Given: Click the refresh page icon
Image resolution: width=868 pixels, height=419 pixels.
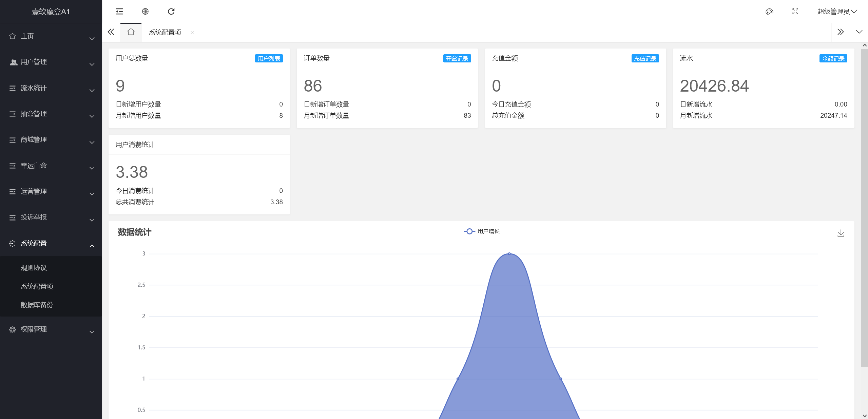Looking at the screenshot, I should tap(171, 12).
